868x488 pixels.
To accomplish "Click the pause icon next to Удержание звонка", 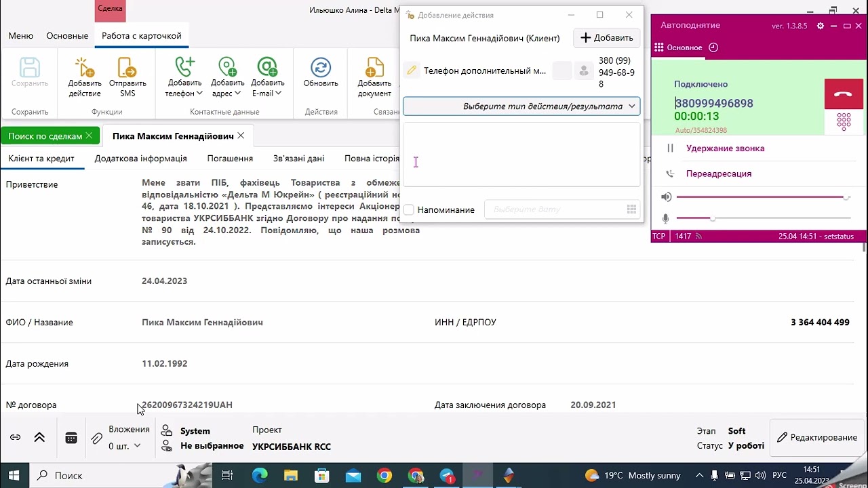I will [670, 148].
